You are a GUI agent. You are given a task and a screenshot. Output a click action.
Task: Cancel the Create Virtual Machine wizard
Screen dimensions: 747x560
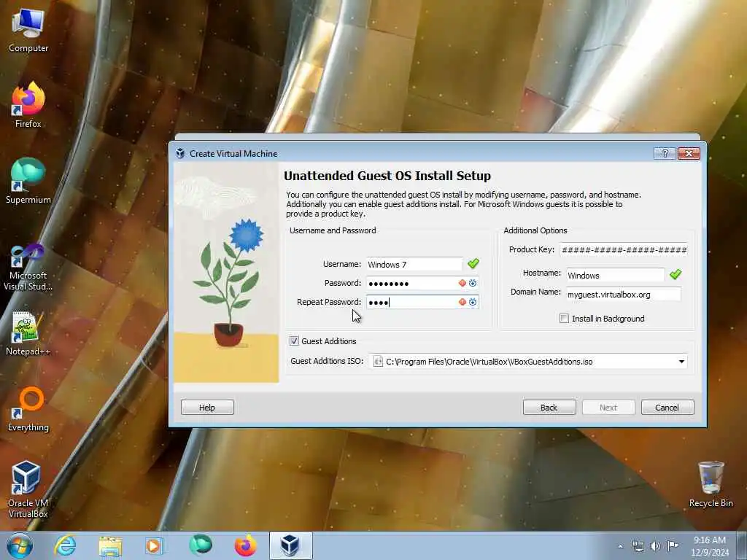click(x=667, y=408)
